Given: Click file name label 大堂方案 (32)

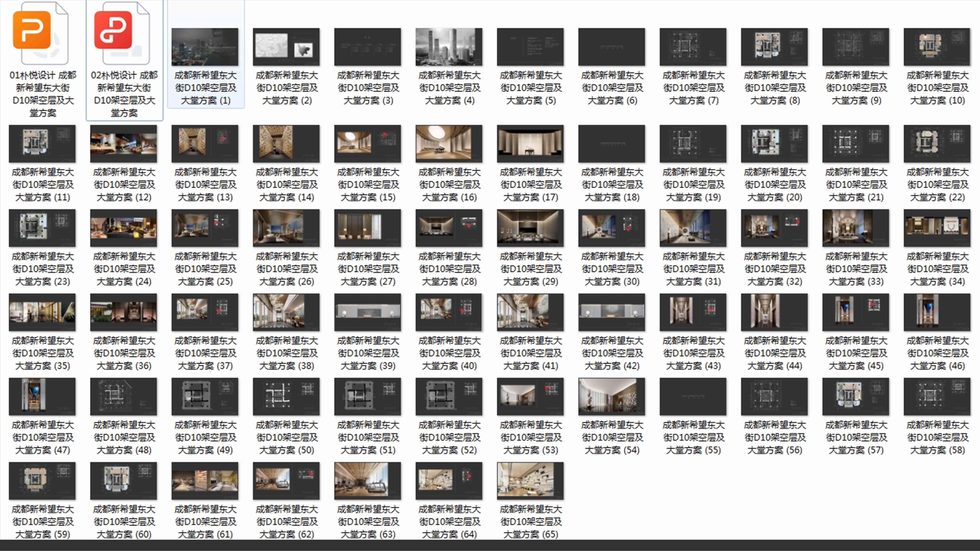Looking at the screenshot, I should (775, 269).
